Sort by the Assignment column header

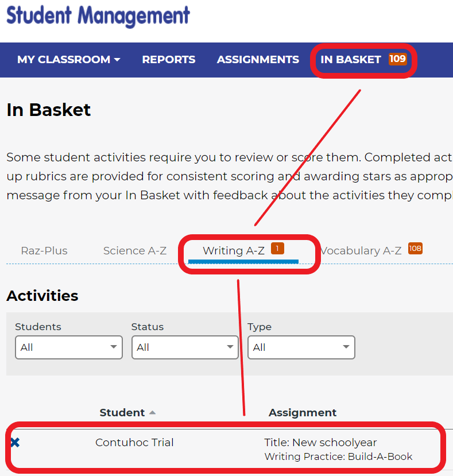coord(303,413)
